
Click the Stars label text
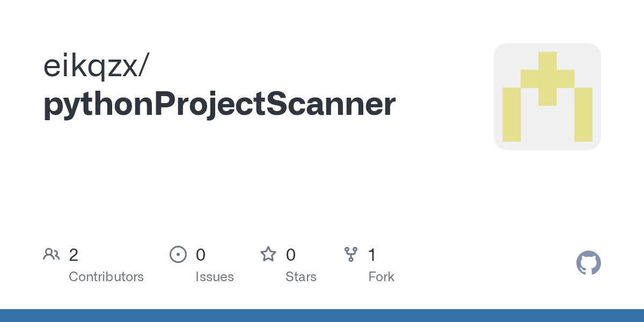[301, 277]
